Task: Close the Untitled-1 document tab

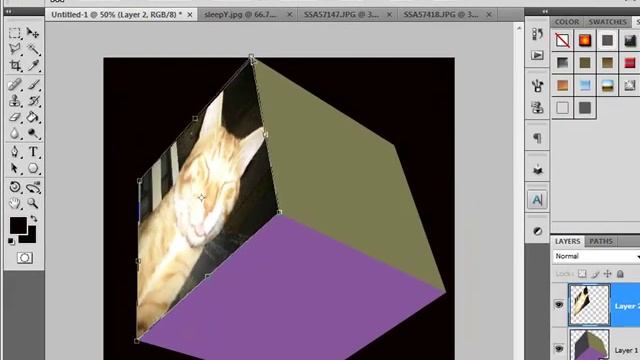Action: coord(190,15)
